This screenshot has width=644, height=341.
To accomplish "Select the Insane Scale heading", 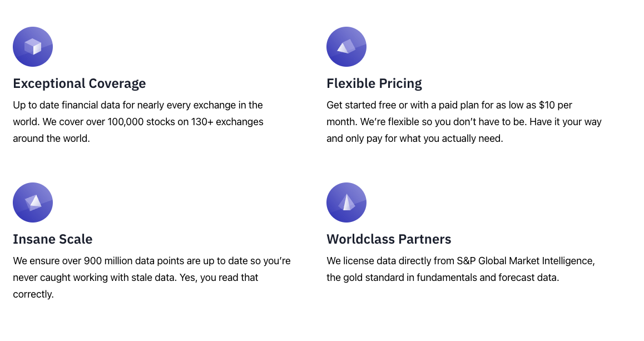I will pyautogui.click(x=53, y=239).
